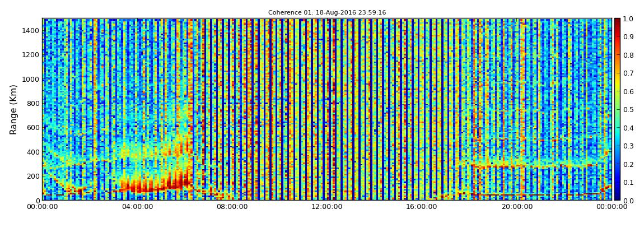
Task: Click the 0.5 colorbar label
Action: click(x=628, y=110)
